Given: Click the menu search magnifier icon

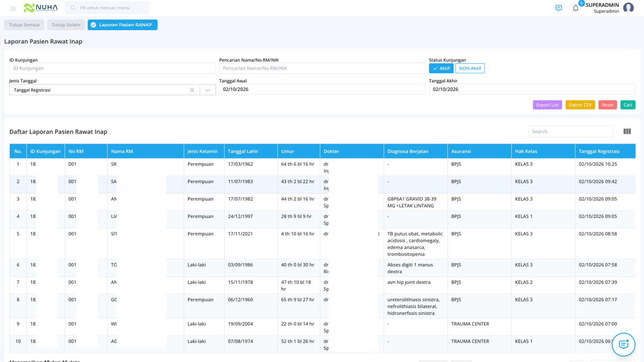Looking at the screenshot, I should 73,8.
